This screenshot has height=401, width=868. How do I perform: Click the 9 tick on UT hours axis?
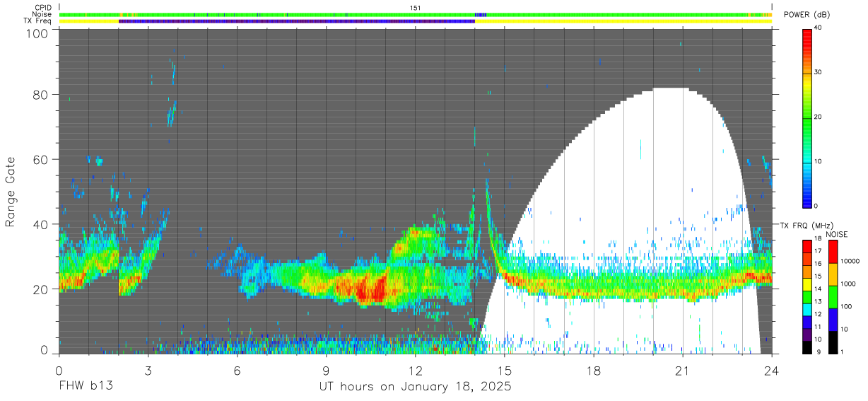pyautogui.click(x=327, y=370)
